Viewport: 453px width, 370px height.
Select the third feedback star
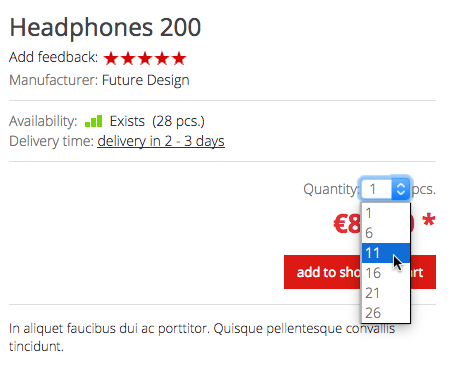(145, 58)
